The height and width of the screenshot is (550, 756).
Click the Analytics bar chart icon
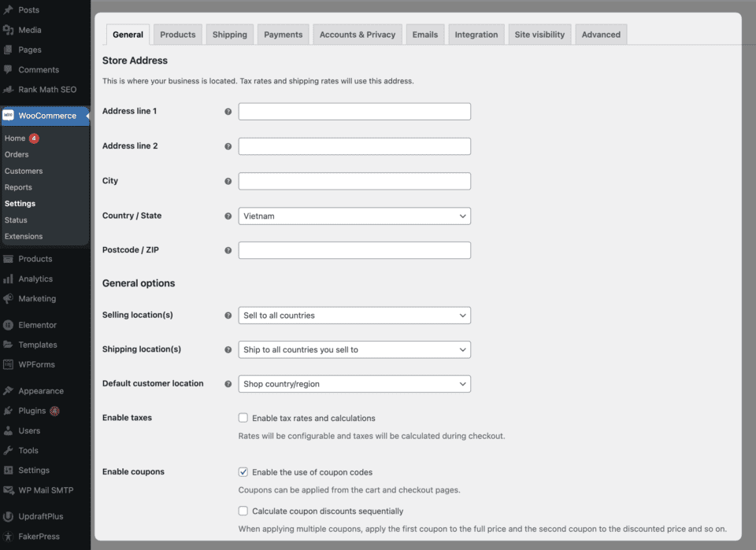tap(9, 279)
